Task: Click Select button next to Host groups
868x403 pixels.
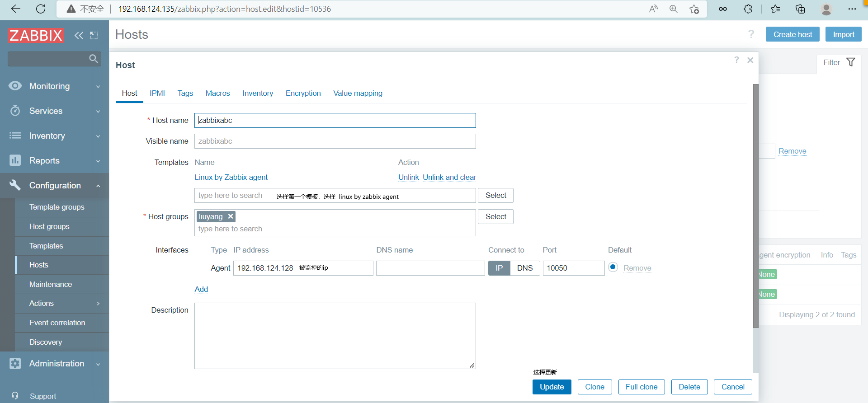Action: [496, 216]
